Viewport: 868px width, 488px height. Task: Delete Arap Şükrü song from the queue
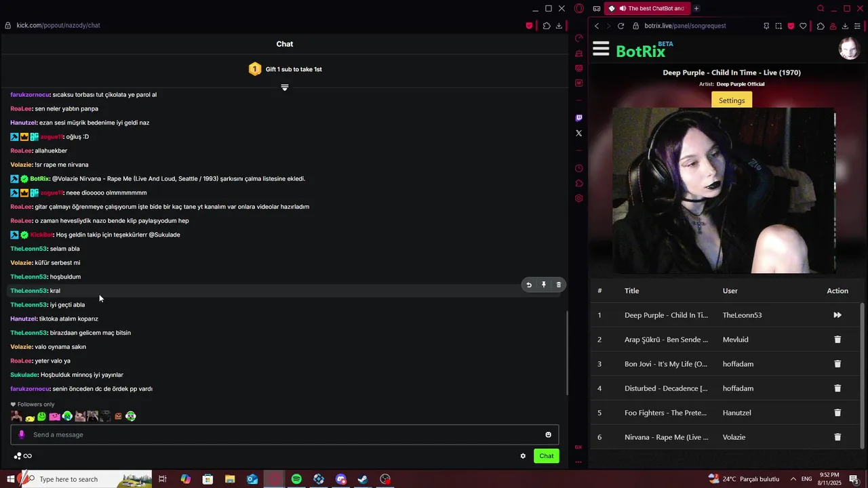(837, 340)
